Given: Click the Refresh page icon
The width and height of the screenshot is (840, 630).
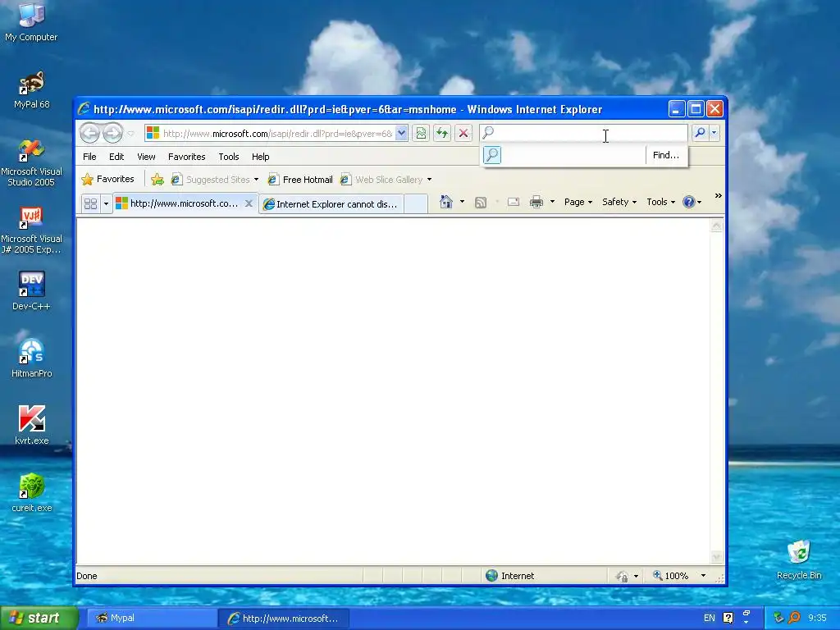Looking at the screenshot, I should click(442, 134).
